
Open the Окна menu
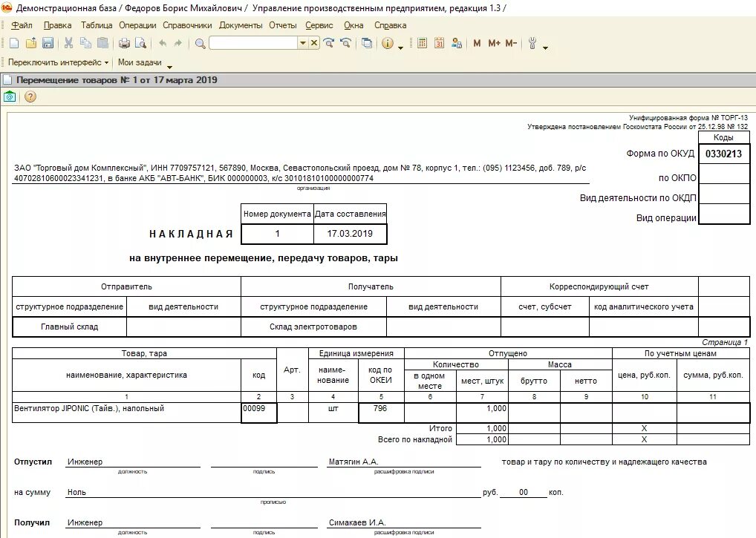click(353, 25)
